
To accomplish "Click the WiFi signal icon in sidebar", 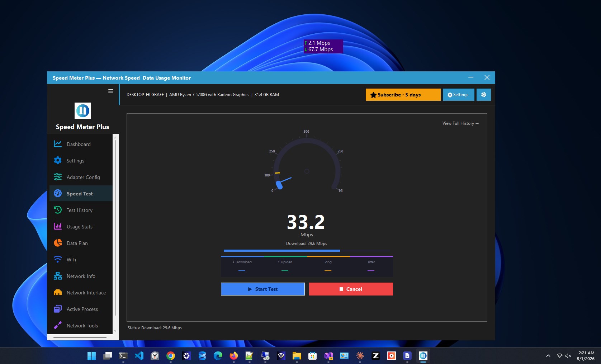I will click(58, 259).
